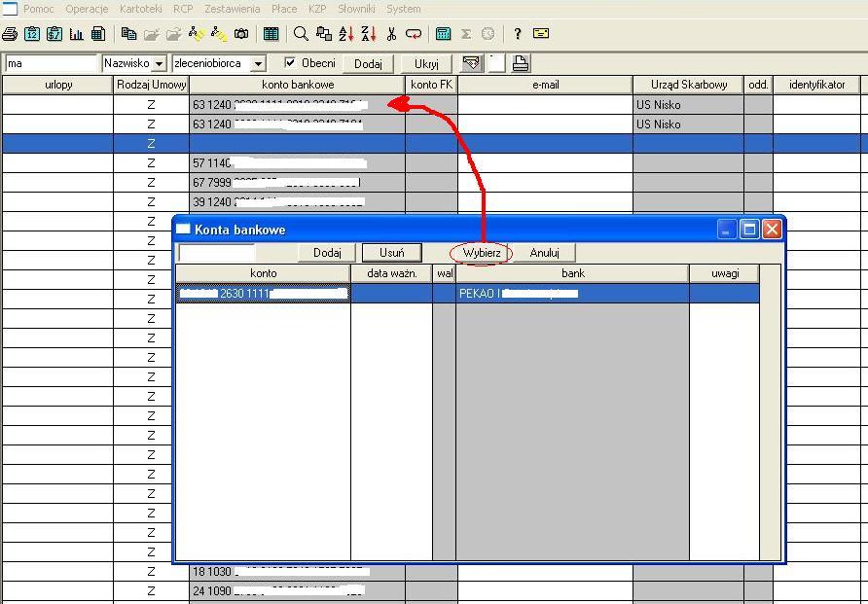Toggle the Obecni checkbox
Screen dimensions: 868x604
(x=289, y=63)
